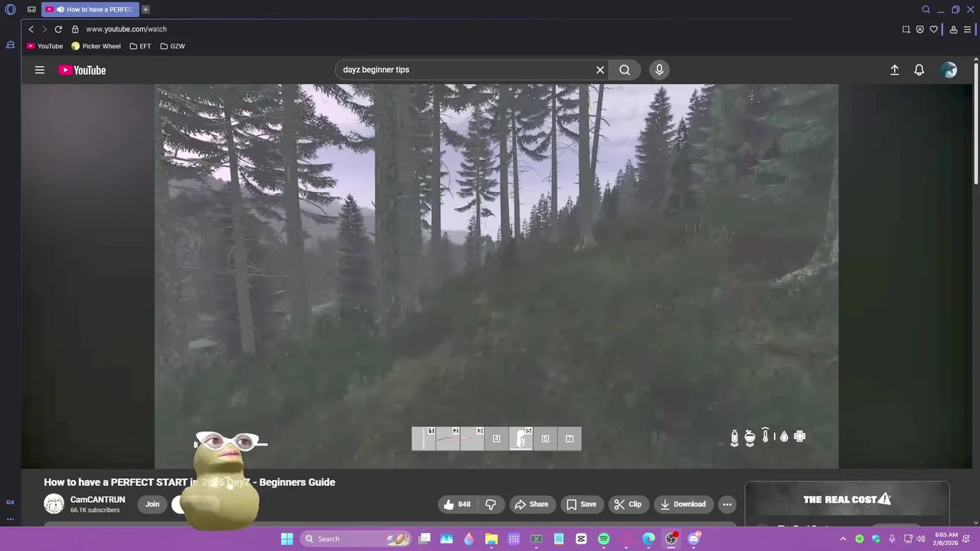Viewport: 980px width, 551px height.
Task: Click the DayZ video player
Action: coord(496,276)
